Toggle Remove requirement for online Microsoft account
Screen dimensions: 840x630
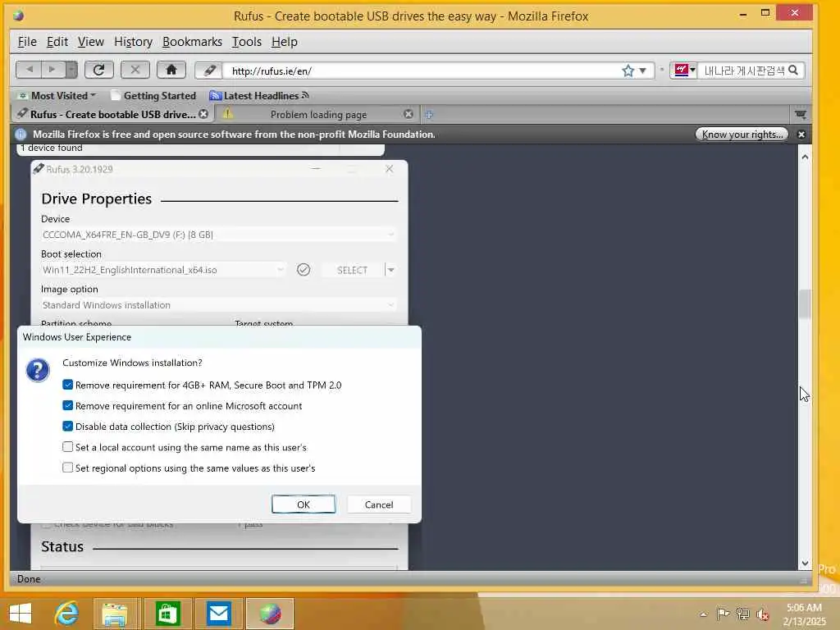pyautogui.click(x=67, y=405)
